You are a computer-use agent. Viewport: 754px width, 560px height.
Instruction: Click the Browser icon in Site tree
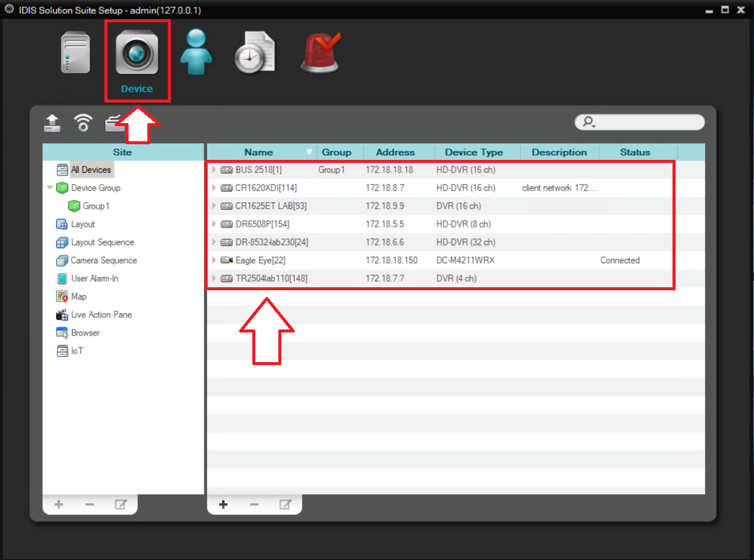click(62, 332)
